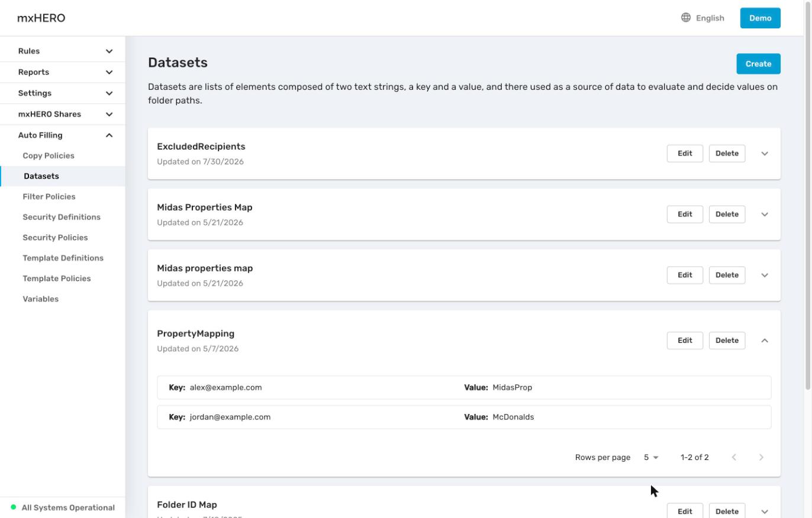The width and height of the screenshot is (812, 518).
Task: Delete the lowercase Midas properties map dataset
Action: (727, 276)
